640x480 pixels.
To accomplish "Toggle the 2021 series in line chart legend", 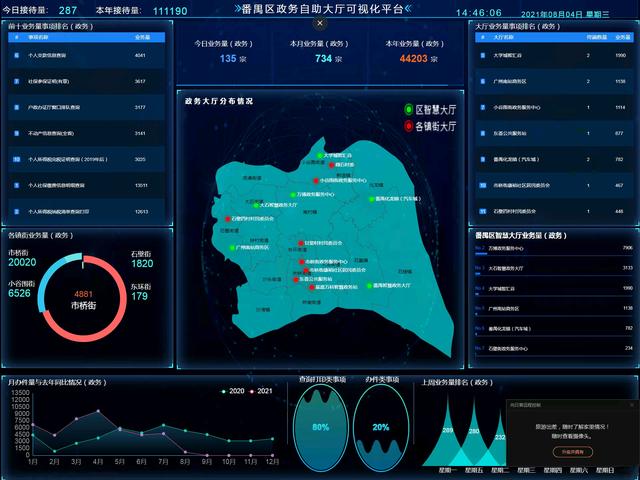I will [260, 391].
